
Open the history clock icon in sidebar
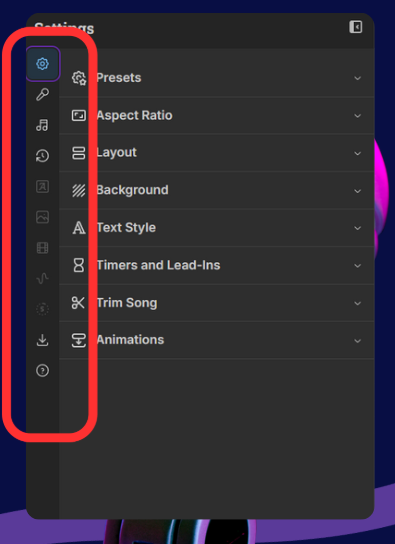pyautogui.click(x=43, y=156)
